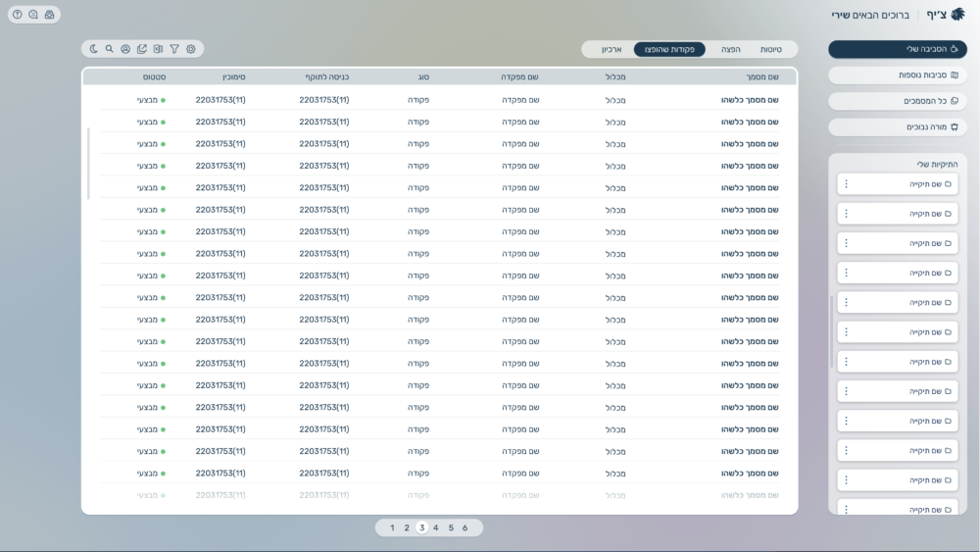Image resolution: width=980 pixels, height=552 pixels.
Task: Go to page 1 in pagination
Action: [392, 527]
